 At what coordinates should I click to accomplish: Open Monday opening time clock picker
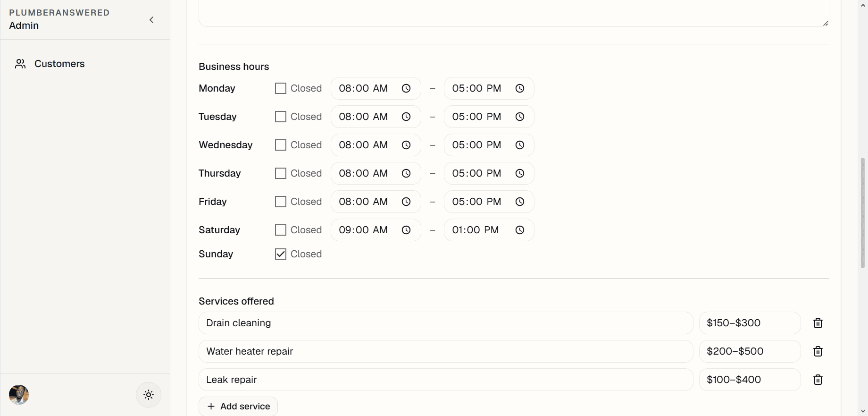[x=406, y=88]
